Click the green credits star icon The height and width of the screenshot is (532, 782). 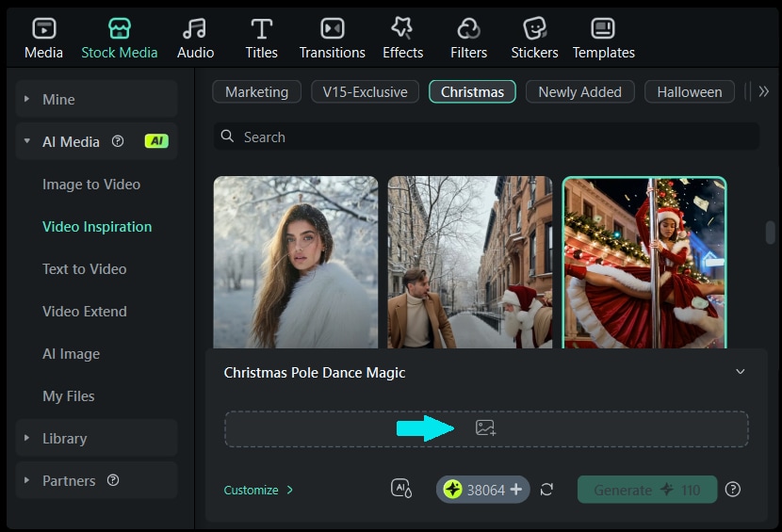[453, 489]
